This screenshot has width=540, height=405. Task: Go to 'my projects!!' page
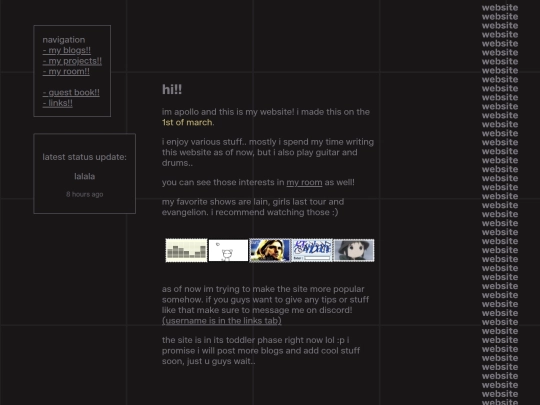(72, 61)
